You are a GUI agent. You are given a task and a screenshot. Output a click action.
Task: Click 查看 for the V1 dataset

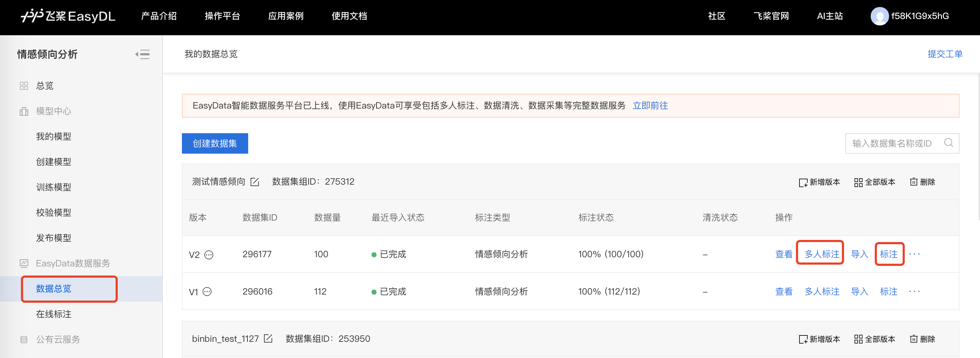[x=784, y=291]
